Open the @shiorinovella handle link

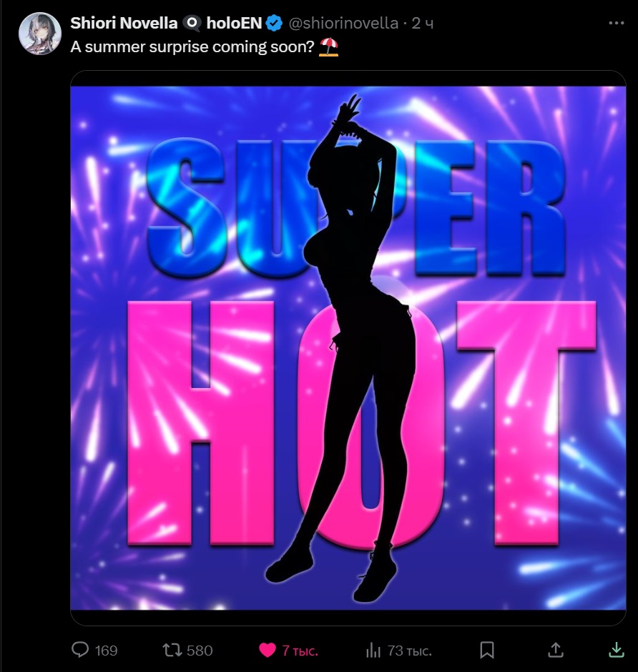(x=343, y=23)
